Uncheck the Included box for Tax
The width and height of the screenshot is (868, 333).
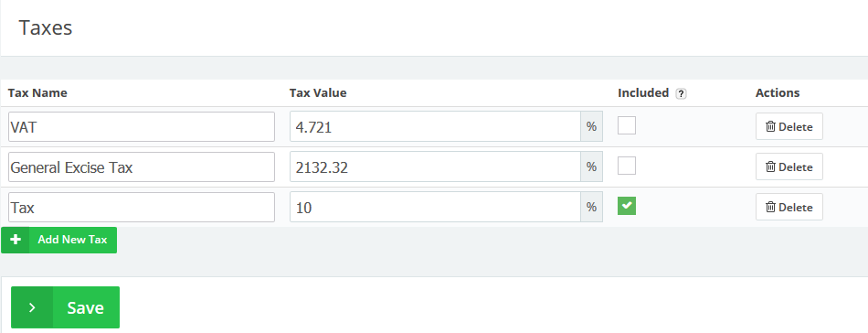coord(627,206)
